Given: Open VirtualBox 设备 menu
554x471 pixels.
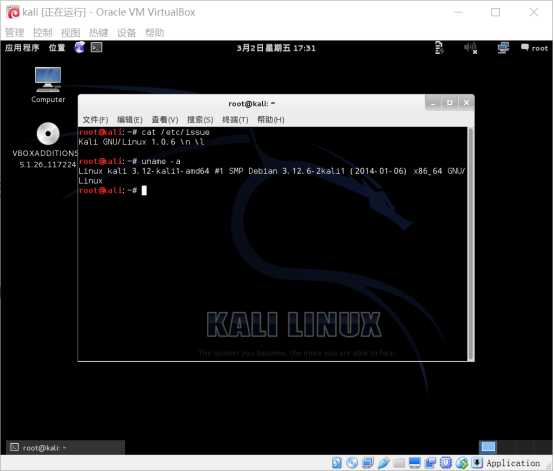Looking at the screenshot, I should (x=126, y=33).
